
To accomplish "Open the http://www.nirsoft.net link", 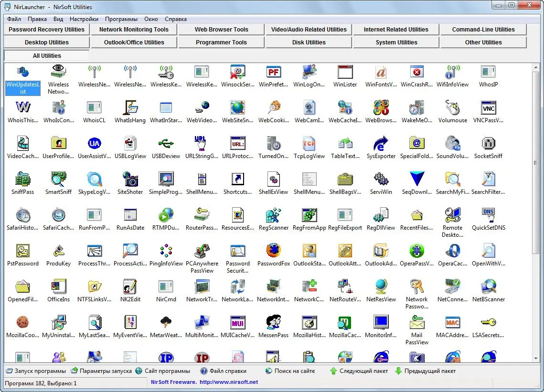I will [229, 382].
